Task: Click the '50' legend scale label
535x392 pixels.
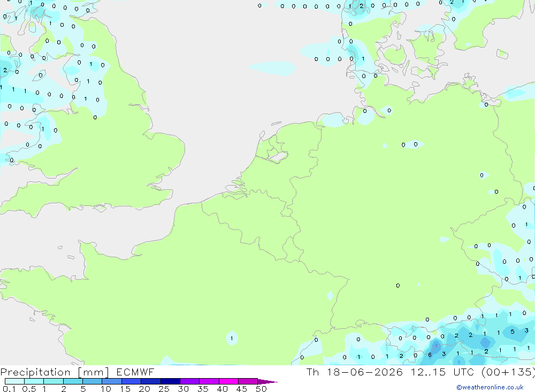Action: coord(261,389)
